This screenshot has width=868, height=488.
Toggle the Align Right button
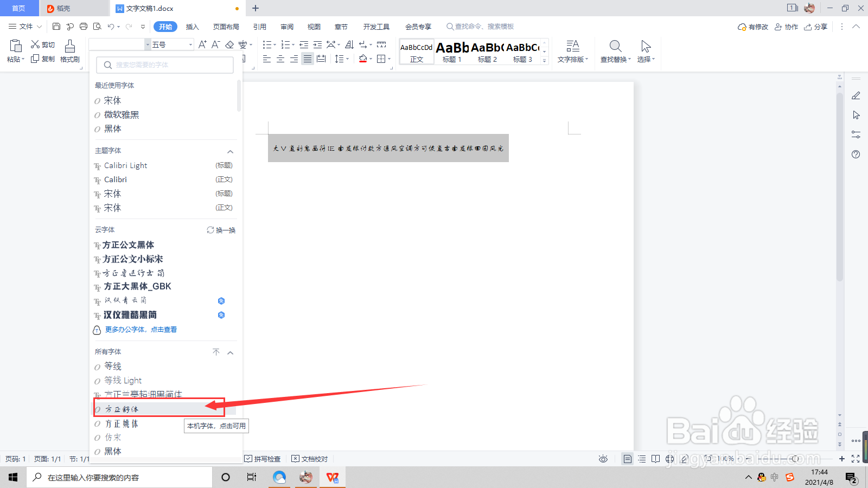click(x=294, y=59)
